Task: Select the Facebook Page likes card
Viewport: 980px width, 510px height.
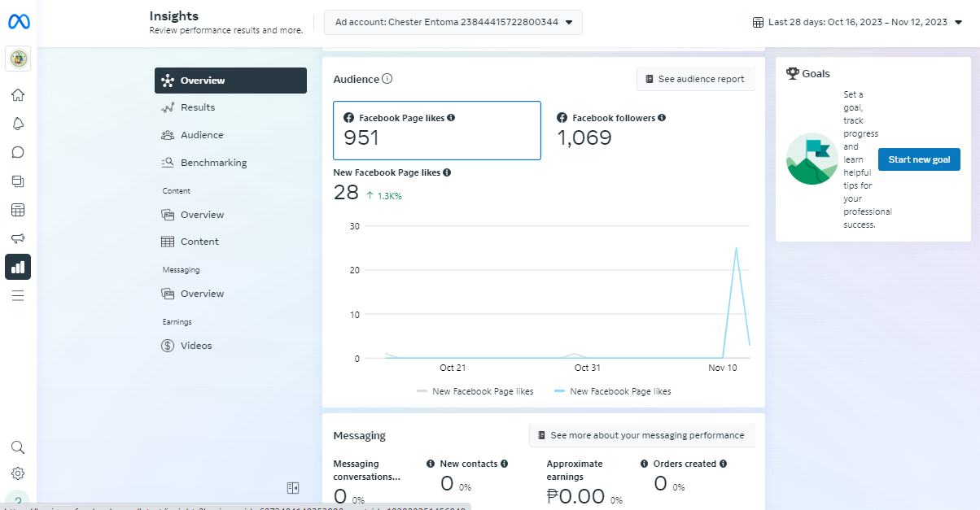Action: pyautogui.click(x=436, y=130)
